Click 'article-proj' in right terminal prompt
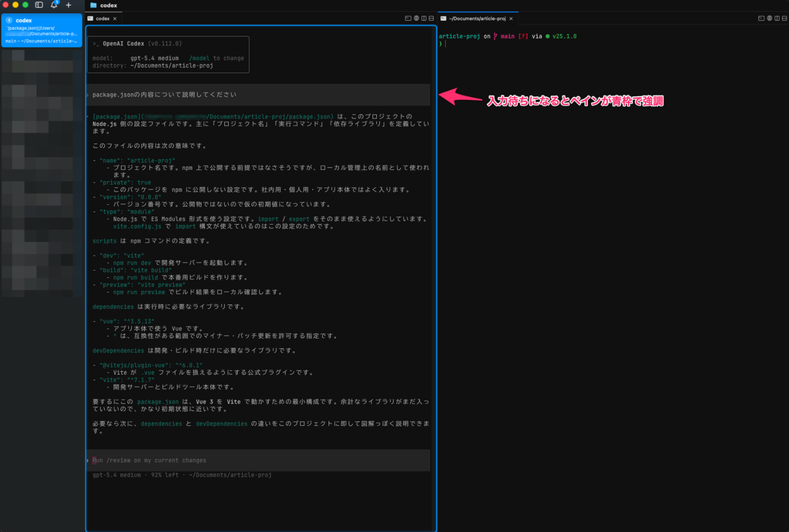 [x=459, y=36]
